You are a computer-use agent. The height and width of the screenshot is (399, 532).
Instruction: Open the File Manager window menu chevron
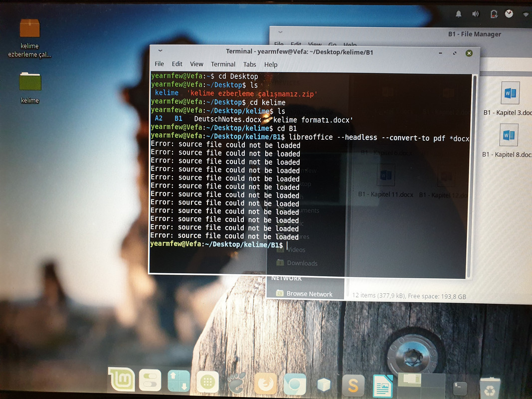tap(280, 32)
